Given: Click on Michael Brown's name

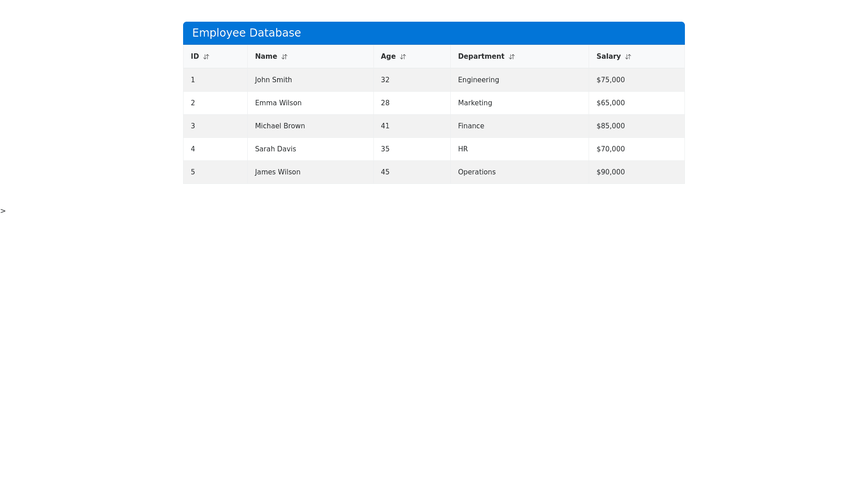Looking at the screenshot, I should [280, 126].
